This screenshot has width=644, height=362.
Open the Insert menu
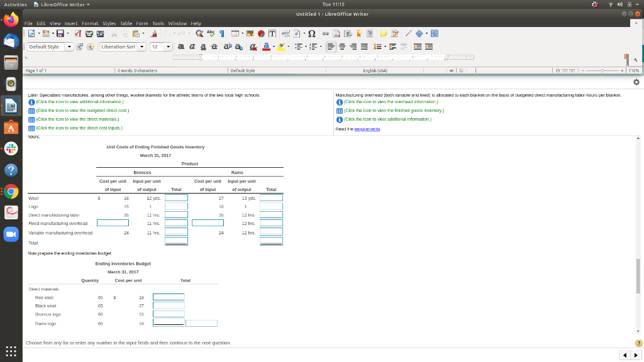pyautogui.click(x=71, y=23)
